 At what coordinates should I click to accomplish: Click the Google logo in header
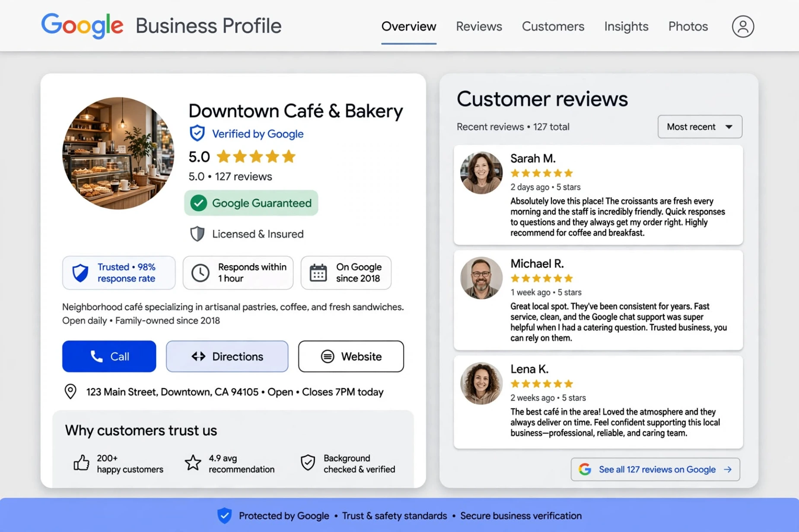[82, 26]
